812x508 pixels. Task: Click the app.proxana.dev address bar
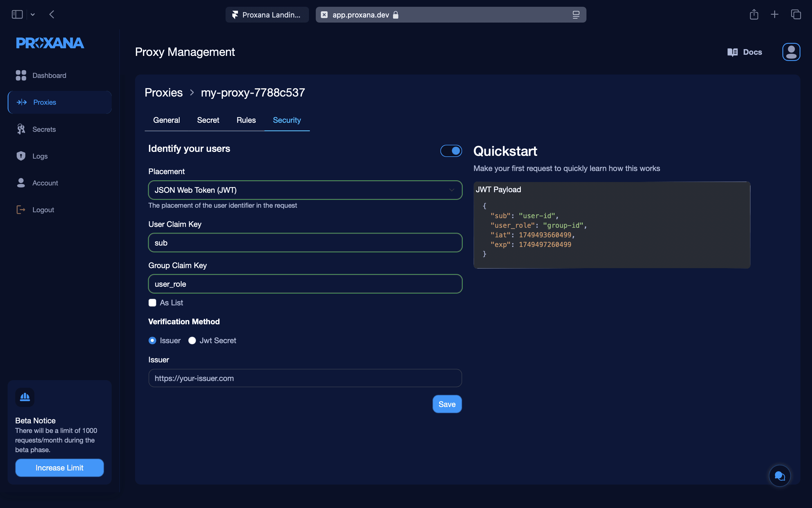point(451,15)
